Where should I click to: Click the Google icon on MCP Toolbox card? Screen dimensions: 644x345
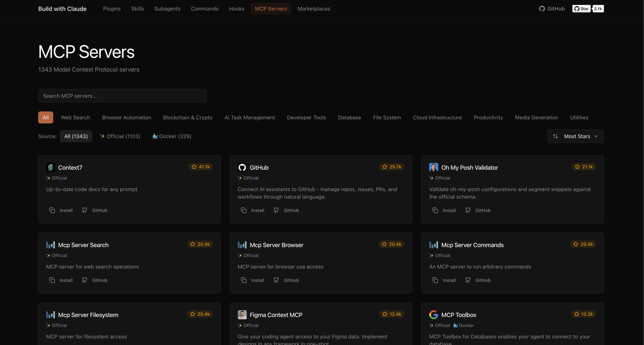(x=434, y=315)
